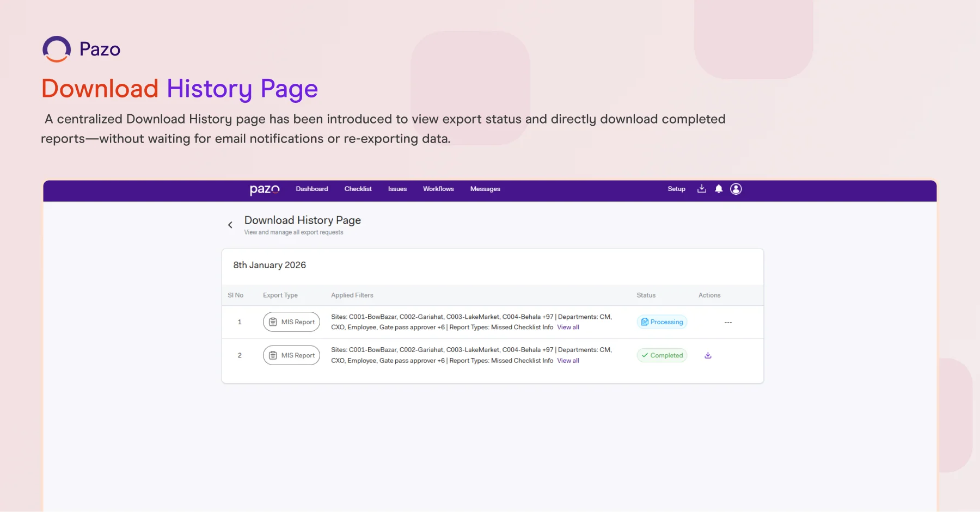Open the Issues menu
Image resolution: width=980 pixels, height=512 pixels.
[x=397, y=189]
